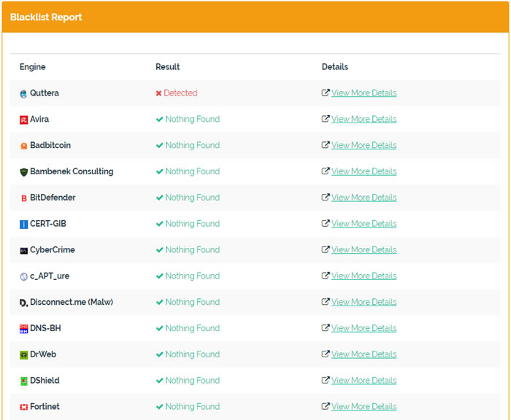Click the DNS-BH logo icon
The image size is (511, 420).
[x=23, y=329]
